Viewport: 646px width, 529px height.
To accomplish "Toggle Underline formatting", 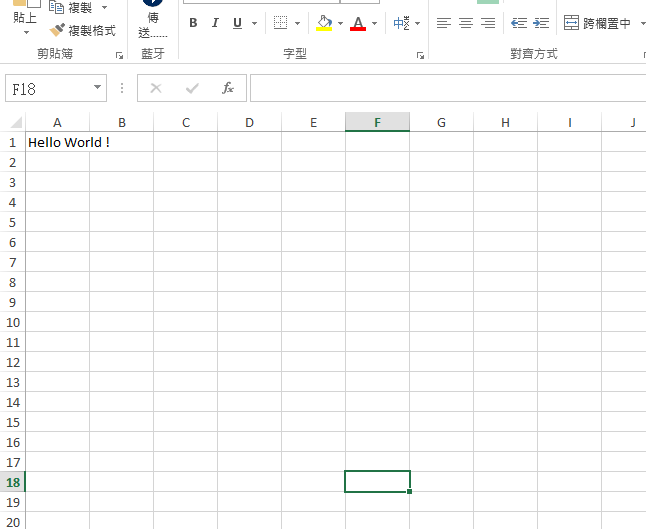I will click(237, 23).
